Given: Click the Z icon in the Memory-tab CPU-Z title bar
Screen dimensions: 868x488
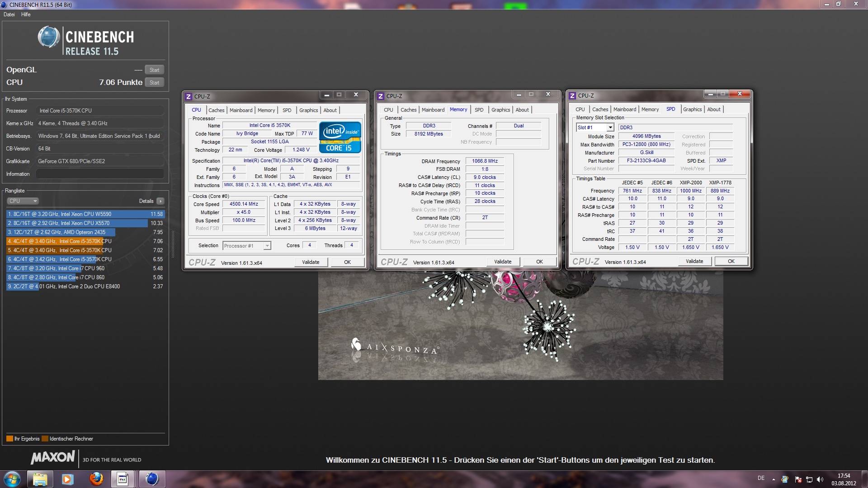Looking at the screenshot, I should click(381, 96).
